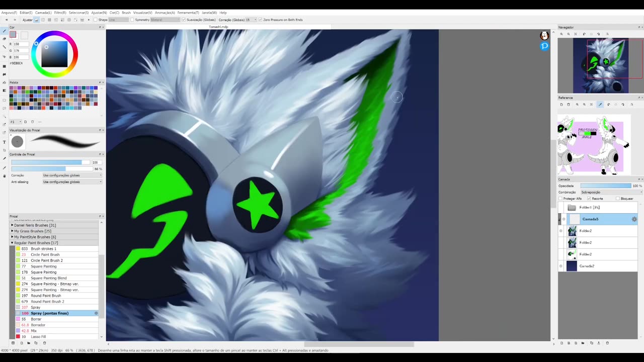Viewport: 644px width, 362px height.
Task: Select the Reference eyedropper icon
Action: click(600, 105)
